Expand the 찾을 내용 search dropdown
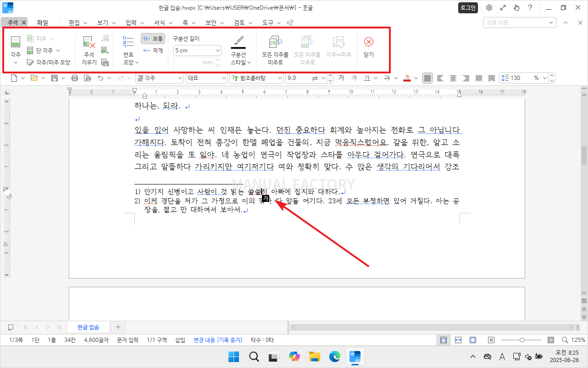The width and height of the screenshot is (588, 368). (551, 22)
